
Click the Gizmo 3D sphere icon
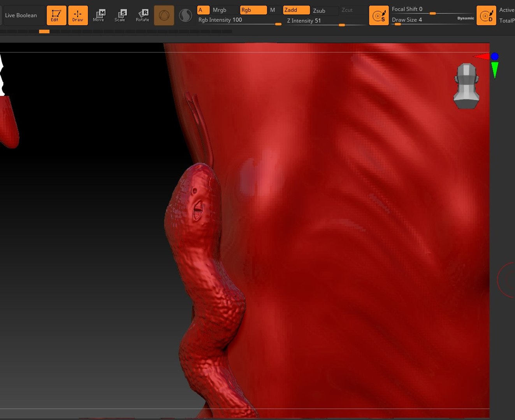click(164, 15)
